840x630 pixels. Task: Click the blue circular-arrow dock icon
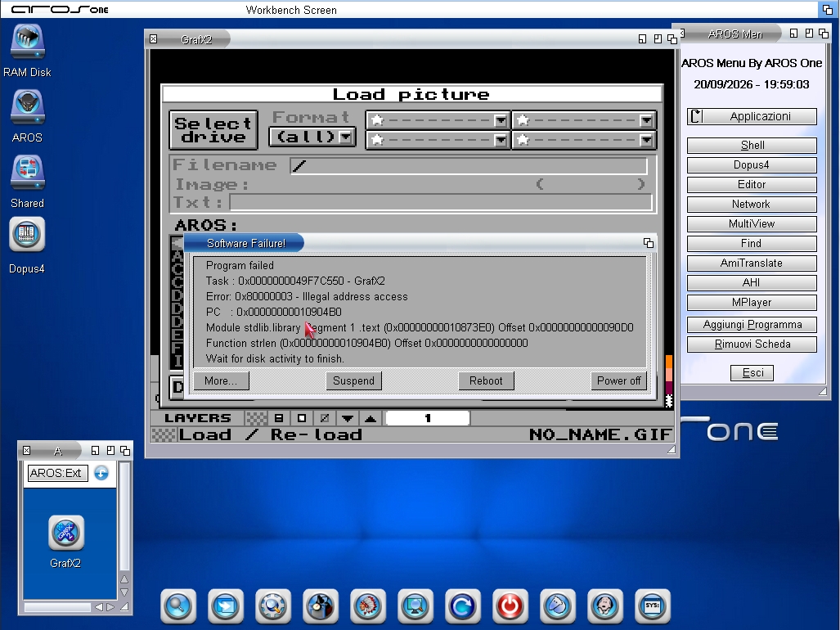coord(462,606)
